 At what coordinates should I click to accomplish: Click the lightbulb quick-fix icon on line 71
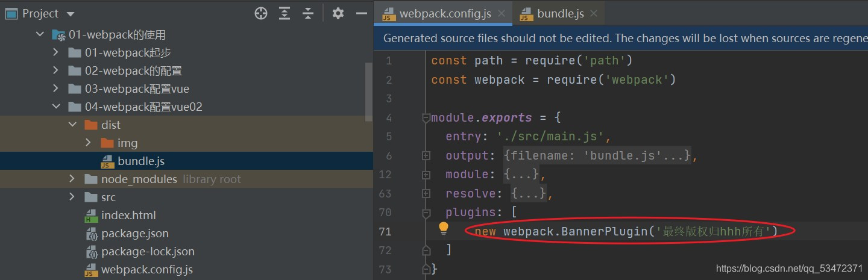(444, 228)
